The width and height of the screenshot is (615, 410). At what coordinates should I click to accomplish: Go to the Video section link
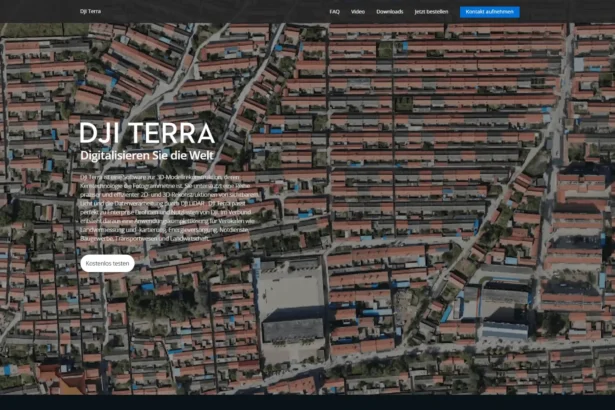tap(358, 12)
